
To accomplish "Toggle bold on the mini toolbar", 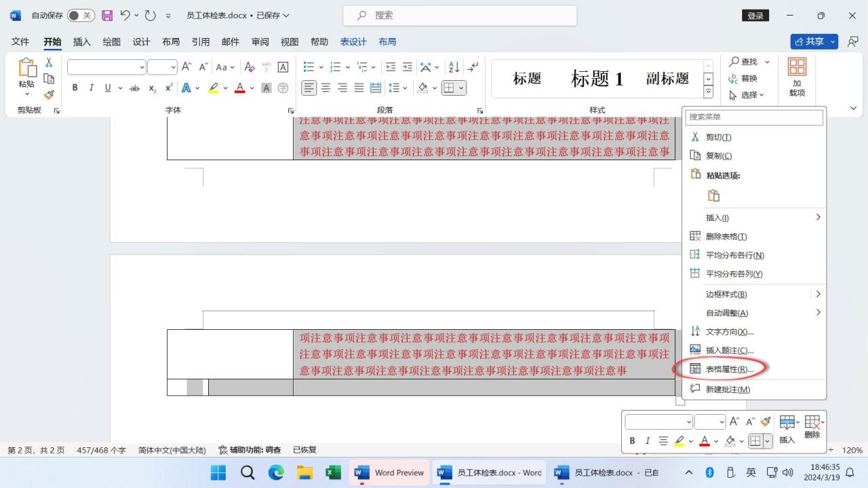I will coord(631,440).
